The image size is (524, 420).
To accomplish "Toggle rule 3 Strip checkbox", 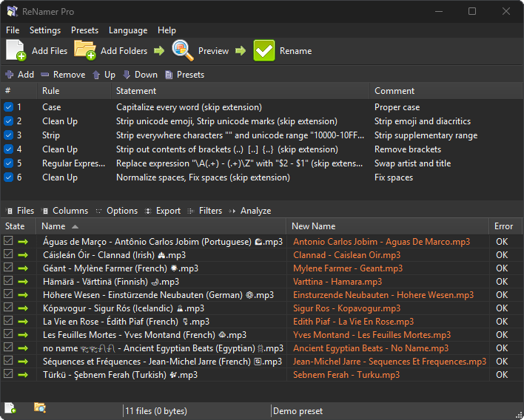I will click(x=8, y=135).
